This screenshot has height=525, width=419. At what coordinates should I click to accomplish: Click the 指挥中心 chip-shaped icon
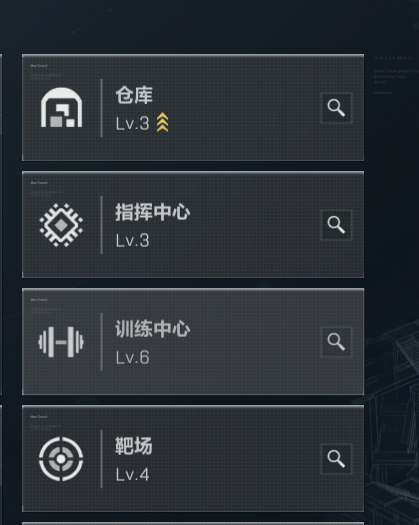(61, 225)
